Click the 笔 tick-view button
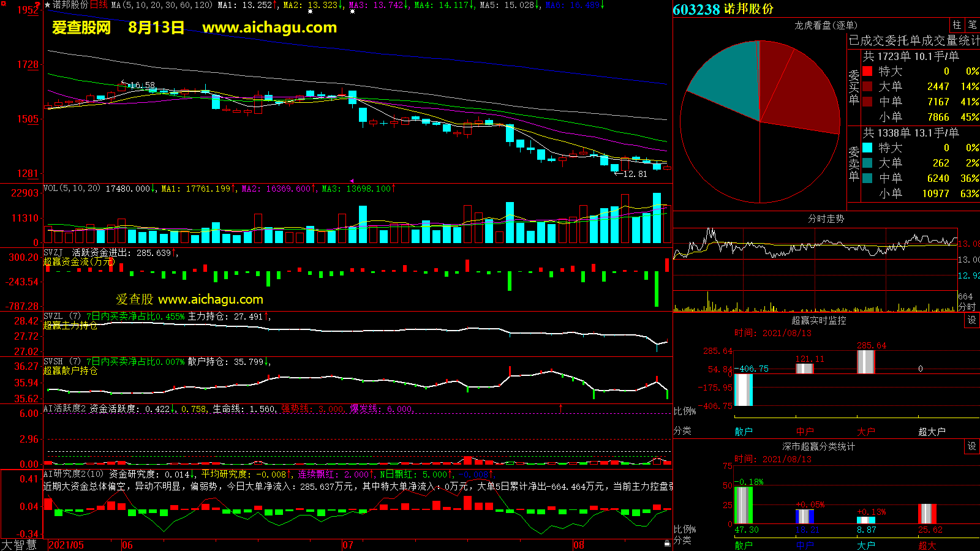This screenshot has width=980, height=551. click(972, 25)
